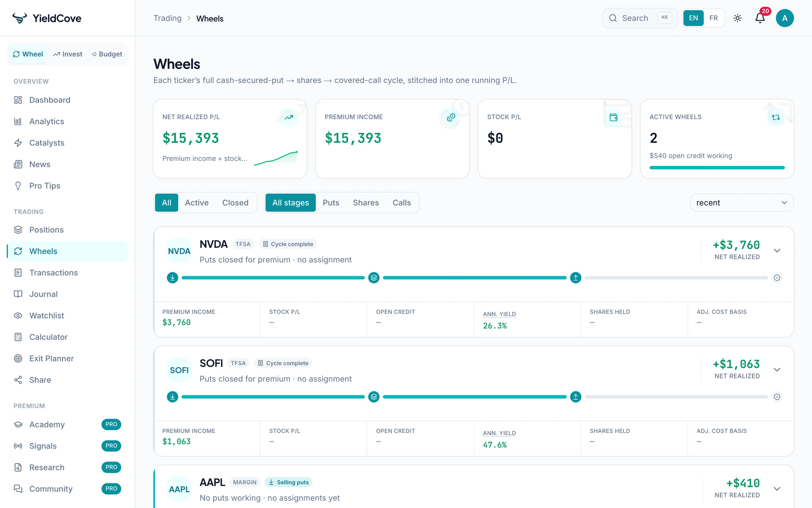Image resolution: width=812 pixels, height=508 pixels.
Task: Open the Dashboard sidebar item
Action: [67, 100]
